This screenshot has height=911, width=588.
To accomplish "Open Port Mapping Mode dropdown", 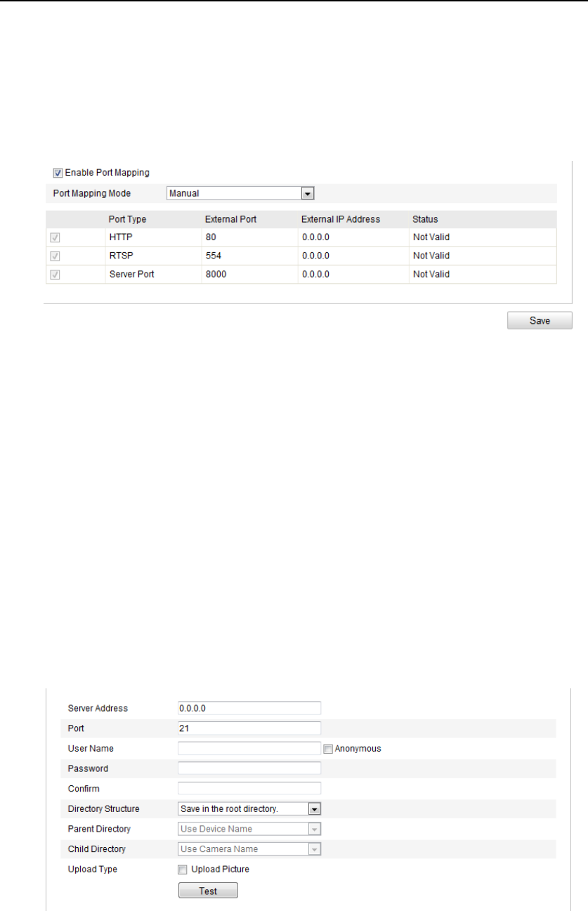I will pyautogui.click(x=240, y=193).
